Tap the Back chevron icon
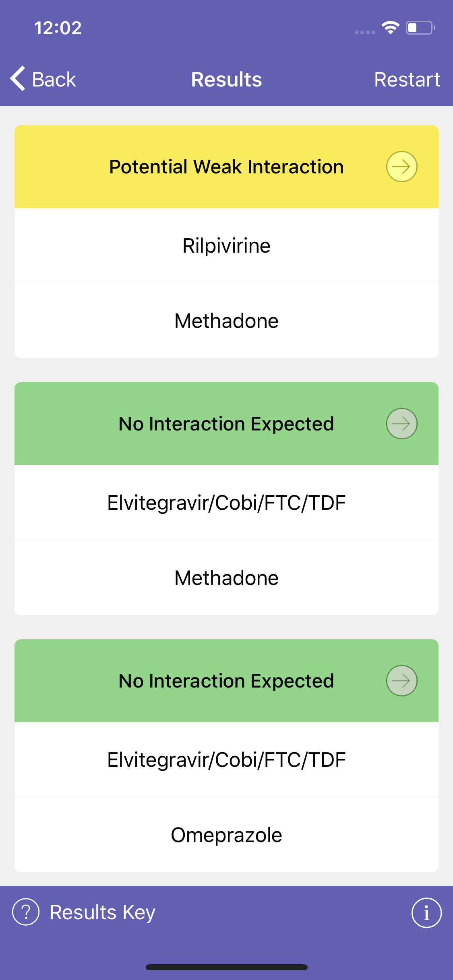This screenshot has width=453, height=980. click(x=18, y=78)
